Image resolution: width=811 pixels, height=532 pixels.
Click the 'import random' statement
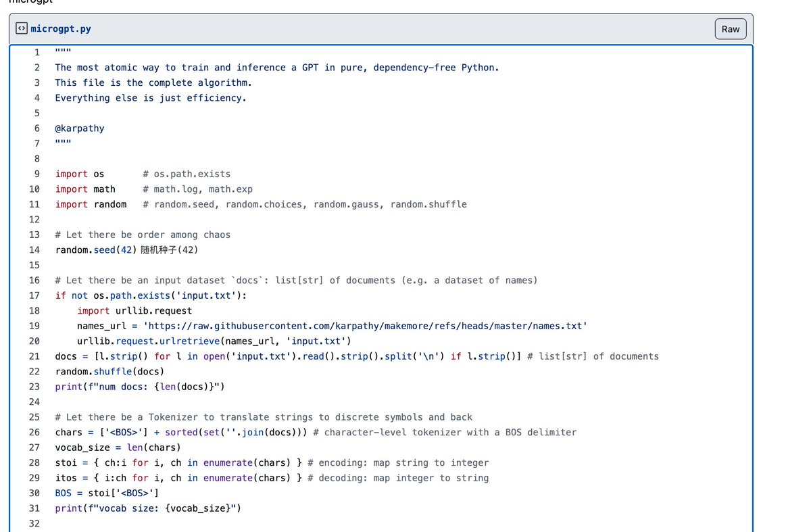point(91,204)
